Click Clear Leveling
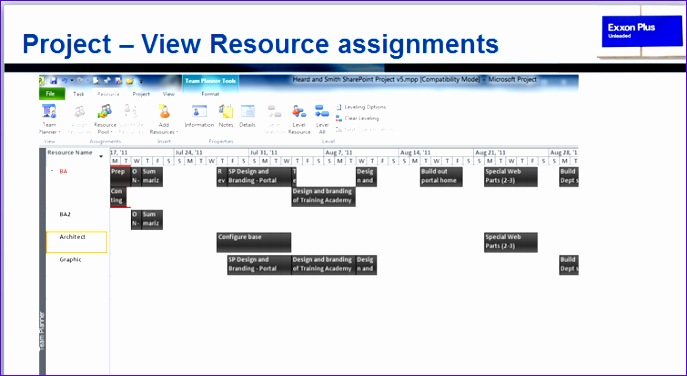687x376 pixels. tap(358, 118)
